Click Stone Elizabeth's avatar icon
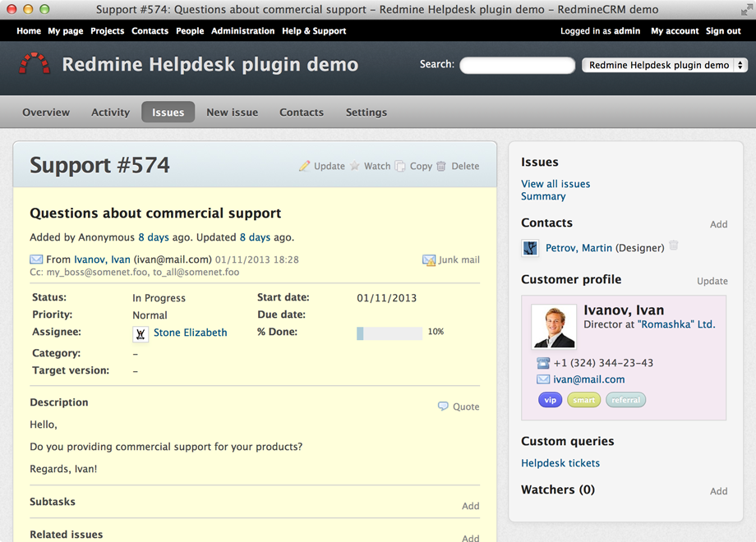The height and width of the screenshot is (542, 756). pyautogui.click(x=141, y=333)
